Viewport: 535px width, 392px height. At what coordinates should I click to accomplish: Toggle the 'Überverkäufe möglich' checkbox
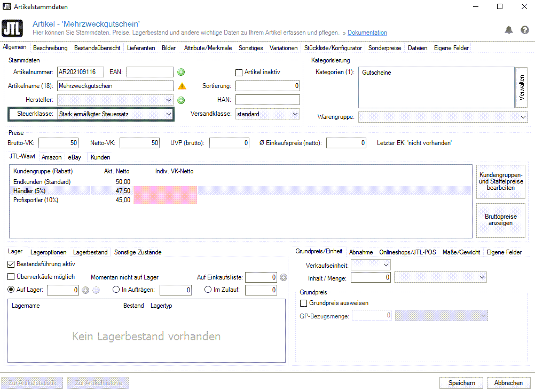[11, 277]
